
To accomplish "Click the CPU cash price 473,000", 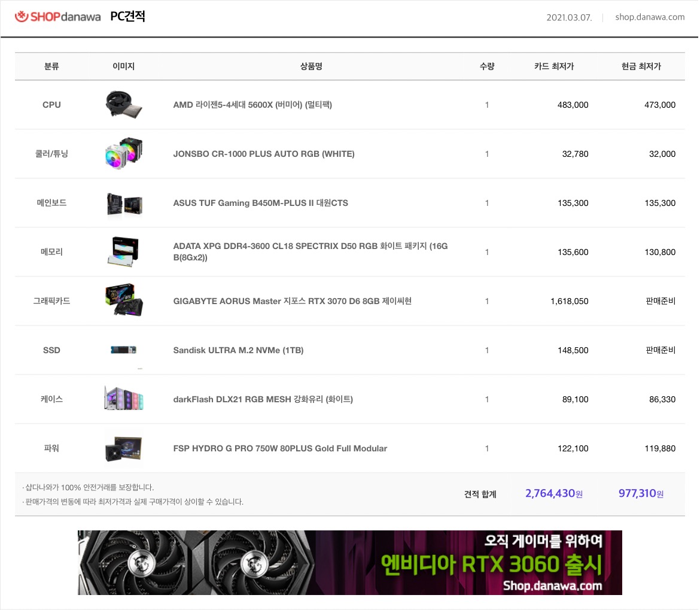I will click(660, 105).
